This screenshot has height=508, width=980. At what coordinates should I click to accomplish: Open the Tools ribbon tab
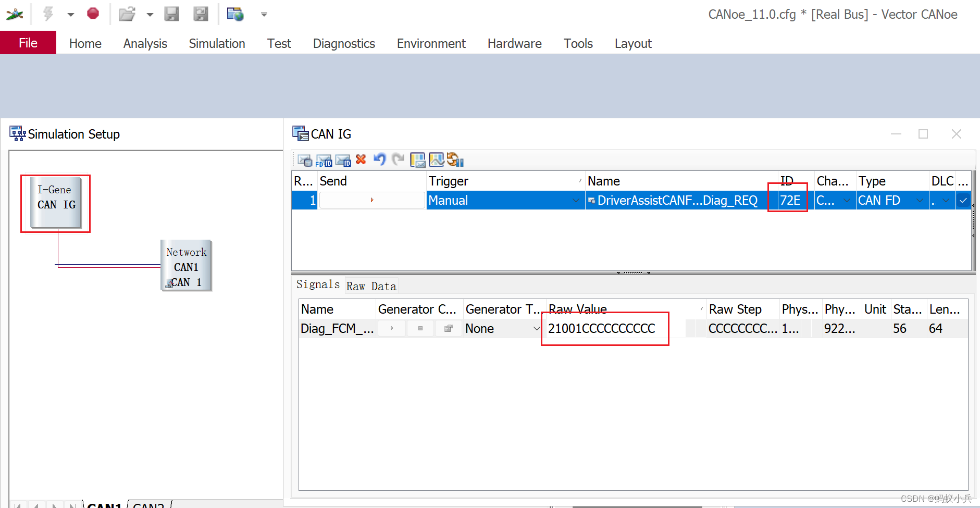(x=578, y=43)
